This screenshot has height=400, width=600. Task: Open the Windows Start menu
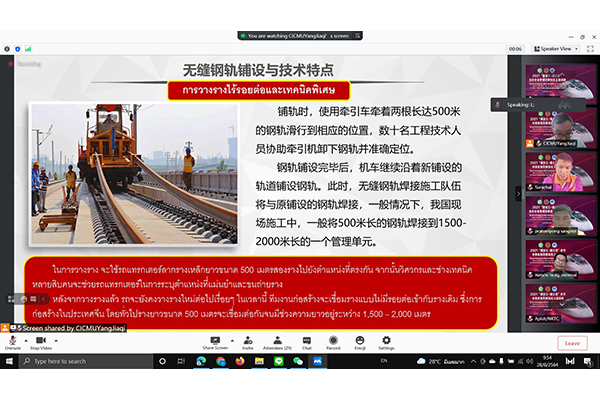[9, 361]
